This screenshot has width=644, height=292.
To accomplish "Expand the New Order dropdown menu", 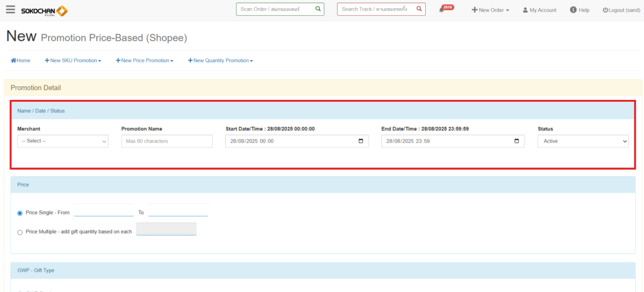I will click(490, 10).
